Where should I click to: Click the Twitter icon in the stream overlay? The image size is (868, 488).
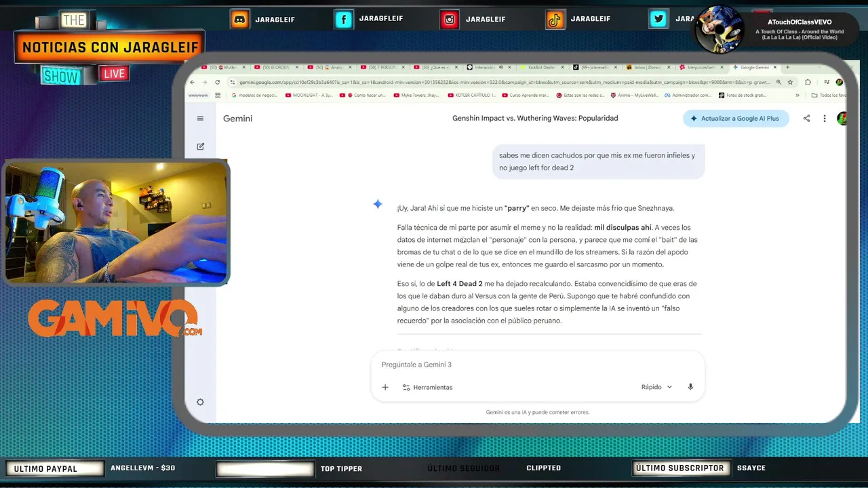pyautogui.click(x=658, y=20)
